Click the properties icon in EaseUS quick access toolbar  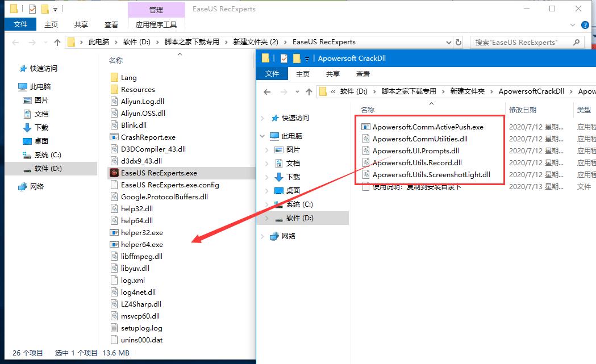click(32, 9)
